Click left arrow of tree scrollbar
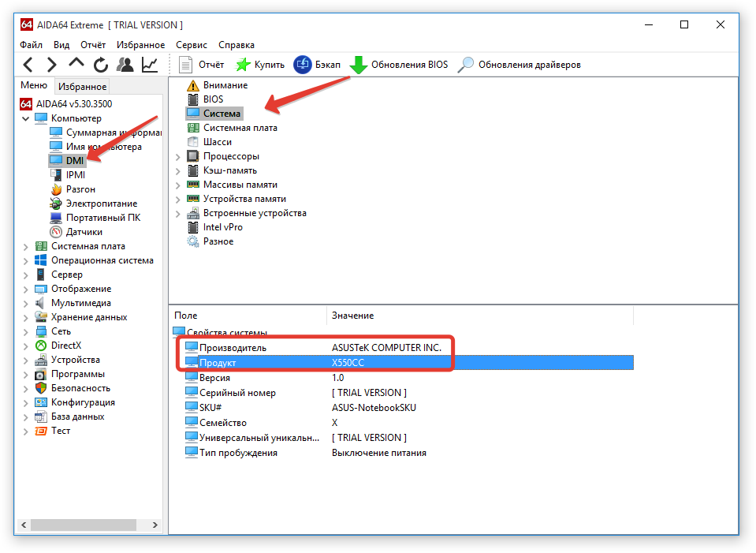The height and width of the screenshot is (553, 756). 24,525
